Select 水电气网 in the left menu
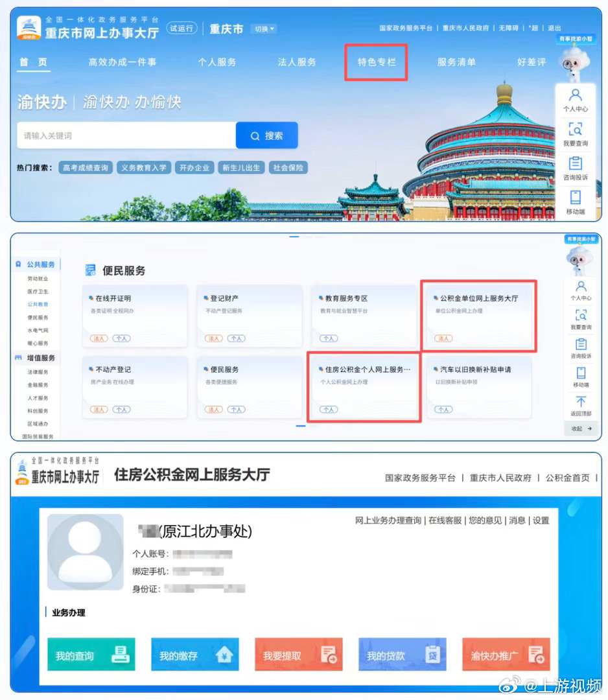The width and height of the screenshot is (608, 700). click(x=38, y=331)
